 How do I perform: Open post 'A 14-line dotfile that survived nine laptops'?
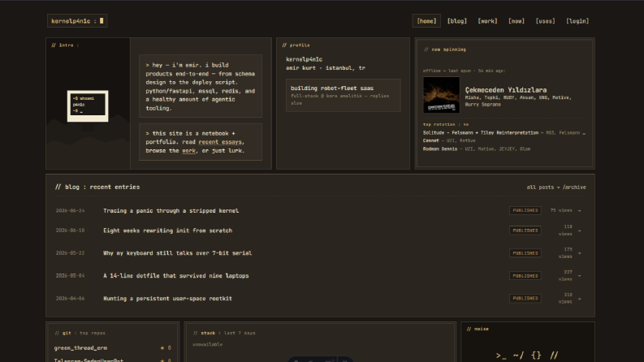point(175,276)
